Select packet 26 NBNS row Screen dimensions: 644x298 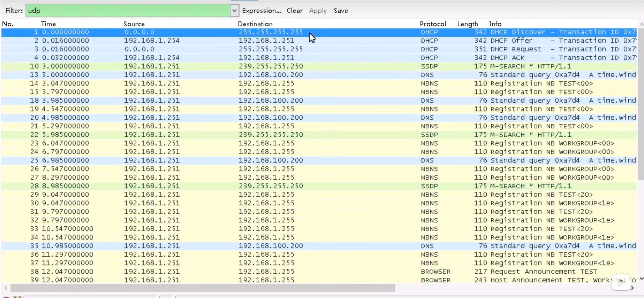click(x=319, y=169)
